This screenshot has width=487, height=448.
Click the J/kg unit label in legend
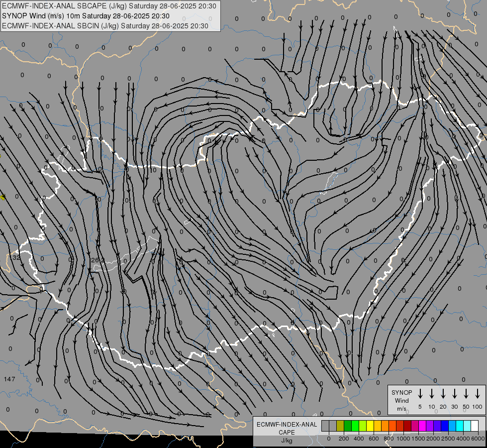287,441
